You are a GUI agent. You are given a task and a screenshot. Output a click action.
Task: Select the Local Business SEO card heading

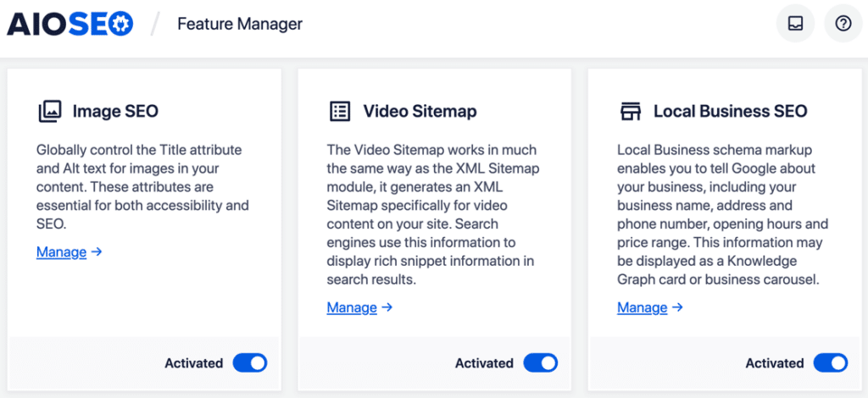coord(730,111)
